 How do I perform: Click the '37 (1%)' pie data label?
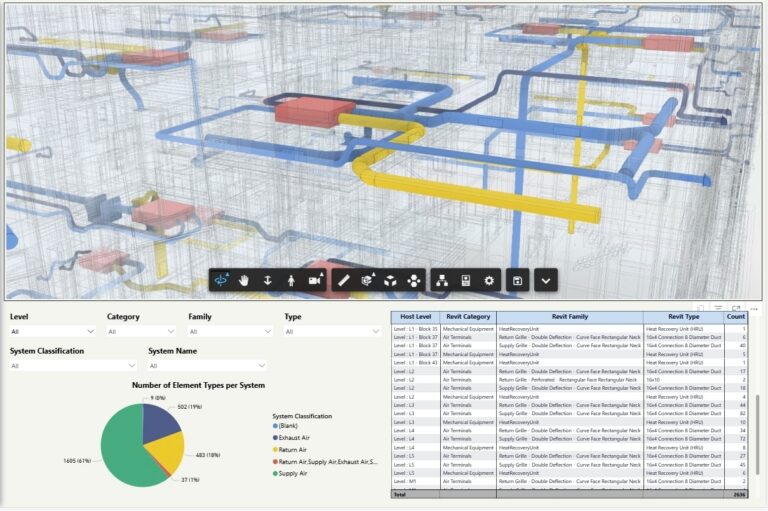tap(190, 480)
